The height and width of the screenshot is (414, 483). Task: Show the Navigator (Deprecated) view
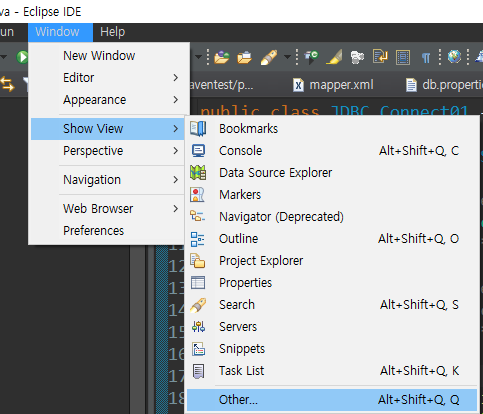(332, 217)
